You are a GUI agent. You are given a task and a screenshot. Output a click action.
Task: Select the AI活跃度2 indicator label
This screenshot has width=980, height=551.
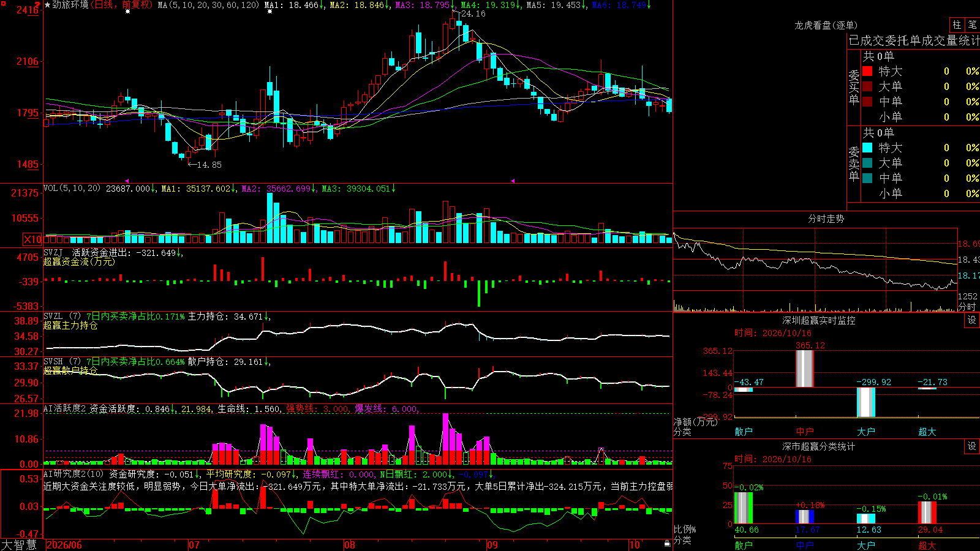(64, 409)
